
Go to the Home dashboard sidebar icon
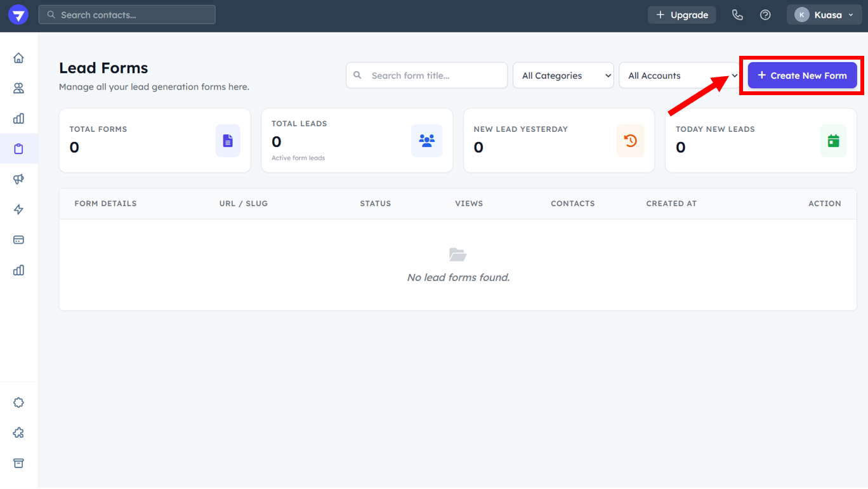(18, 58)
